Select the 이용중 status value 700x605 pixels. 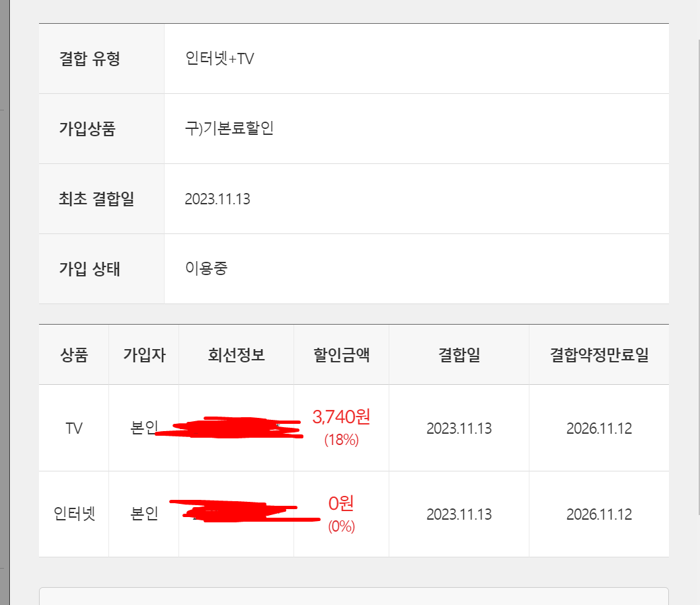click(206, 268)
